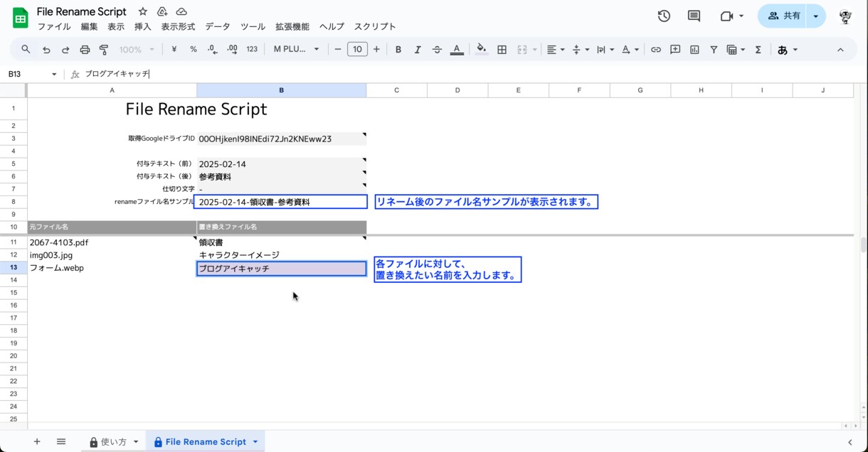The image size is (868, 452).
Task: Select row 15 header
Action: coord(14,293)
